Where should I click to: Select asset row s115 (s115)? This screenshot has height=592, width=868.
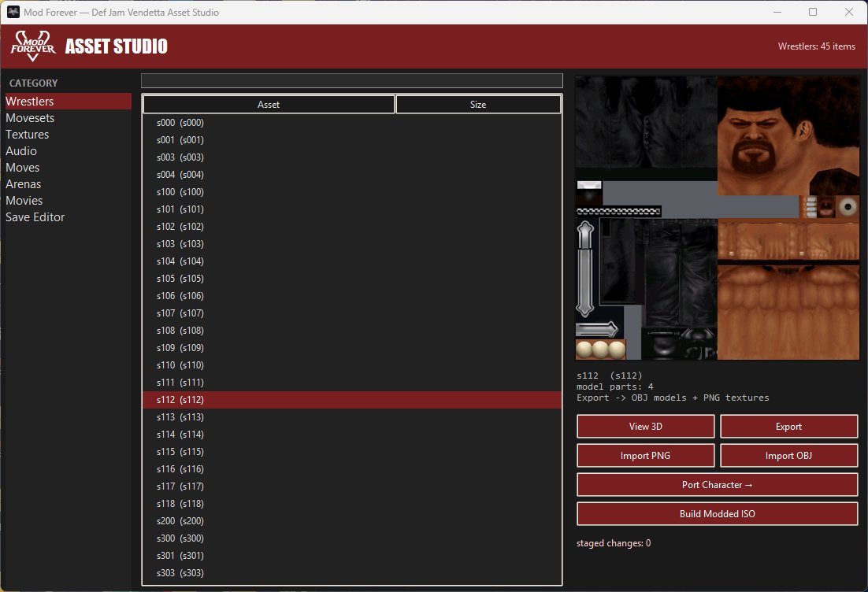tap(352, 452)
